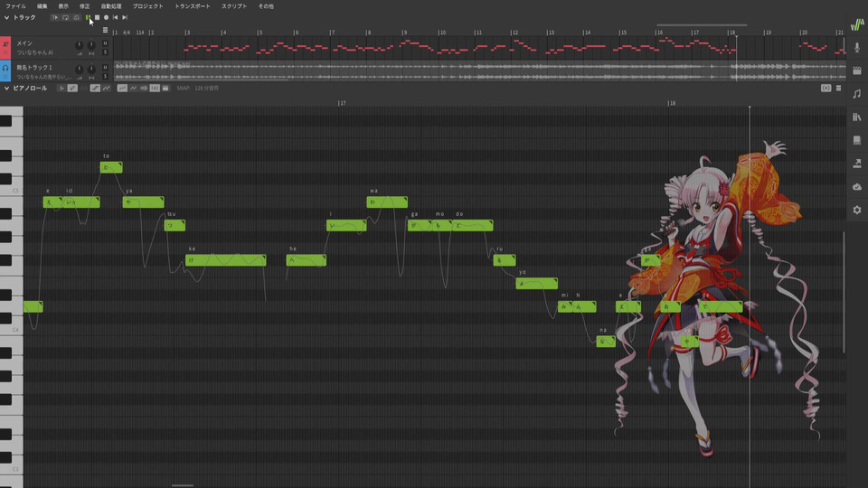Open the cloud license panel
Viewport: 868px width, 488px height.
pos(857,187)
